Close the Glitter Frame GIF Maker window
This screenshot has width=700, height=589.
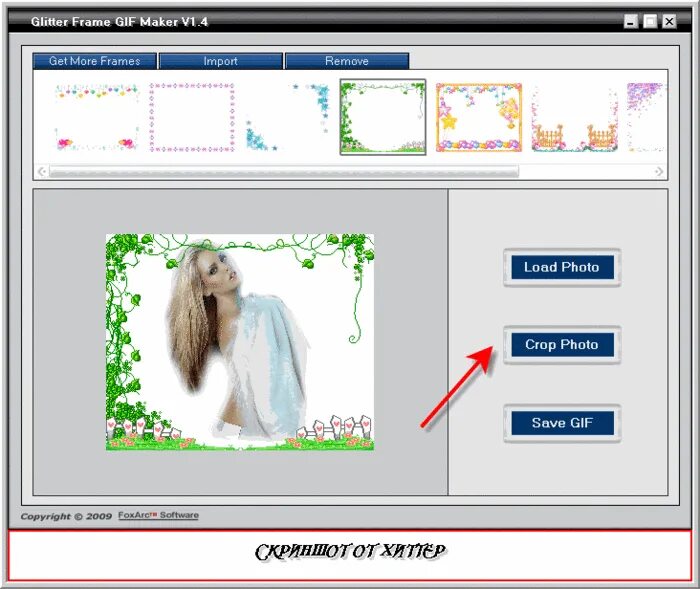point(669,21)
